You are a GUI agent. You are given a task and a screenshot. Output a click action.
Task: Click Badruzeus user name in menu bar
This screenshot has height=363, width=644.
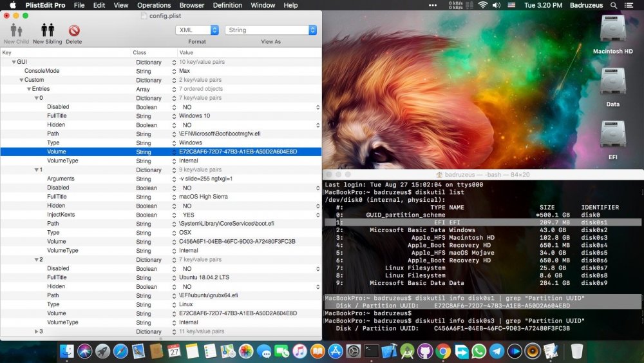pyautogui.click(x=586, y=5)
